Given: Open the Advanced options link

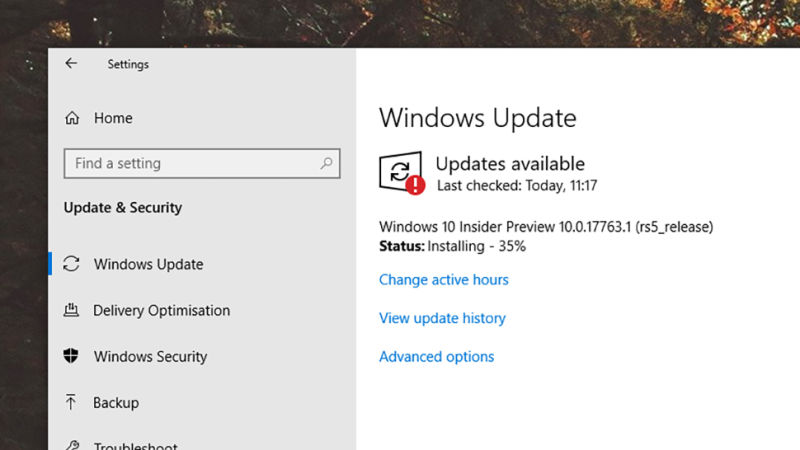Looking at the screenshot, I should [436, 356].
